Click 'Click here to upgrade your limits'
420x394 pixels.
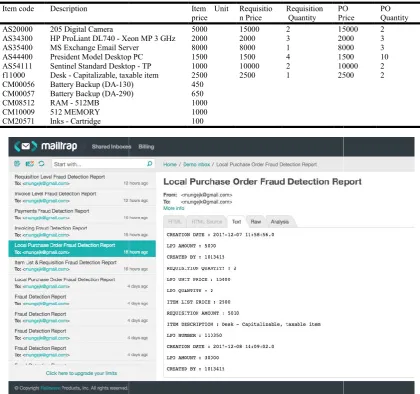point(81,373)
